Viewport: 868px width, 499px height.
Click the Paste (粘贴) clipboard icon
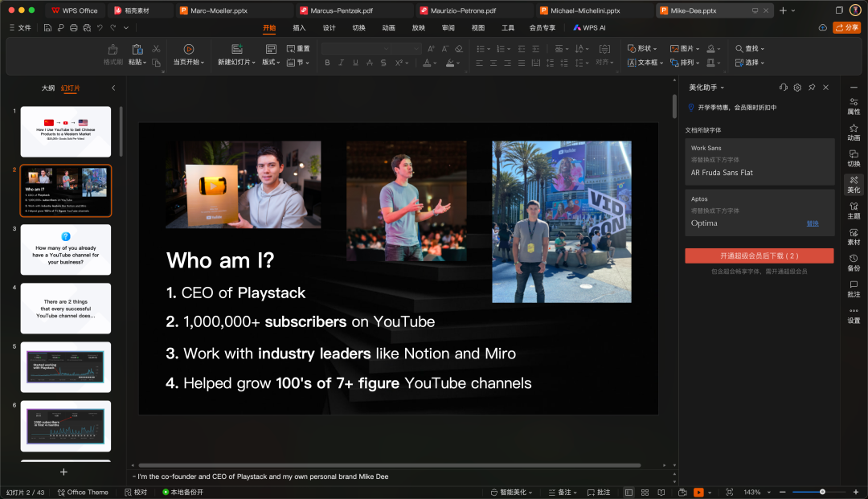[137, 49]
